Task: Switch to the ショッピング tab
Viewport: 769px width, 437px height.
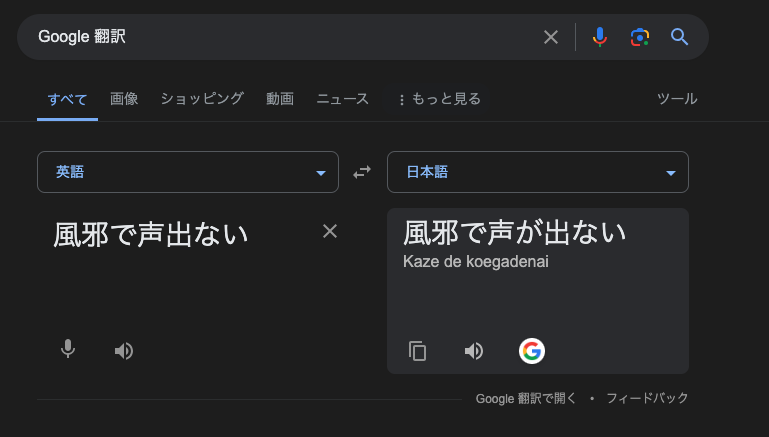Action: tap(202, 99)
